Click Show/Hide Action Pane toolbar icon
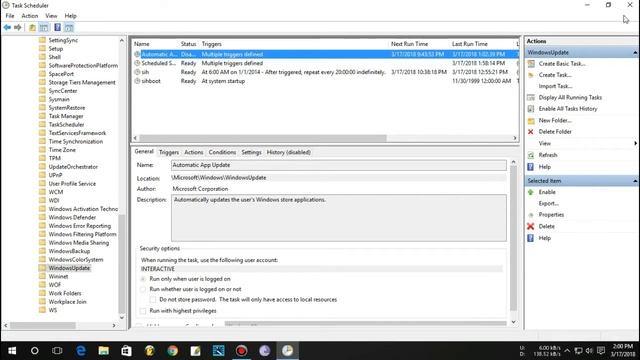 tap(69, 27)
